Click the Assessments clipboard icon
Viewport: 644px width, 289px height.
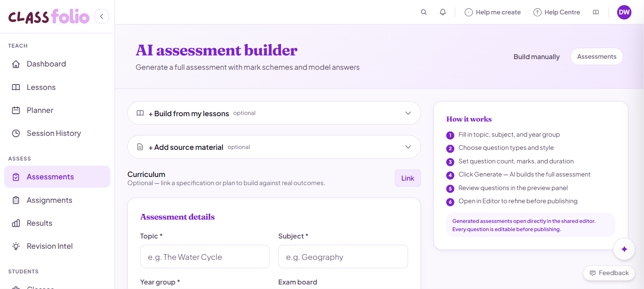pyautogui.click(x=16, y=177)
